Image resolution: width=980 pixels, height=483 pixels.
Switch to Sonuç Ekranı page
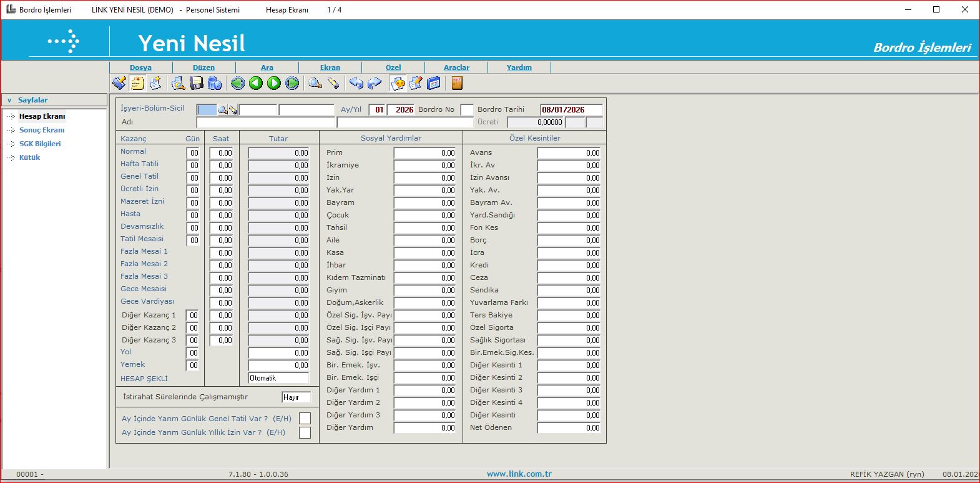coord(42,130)
